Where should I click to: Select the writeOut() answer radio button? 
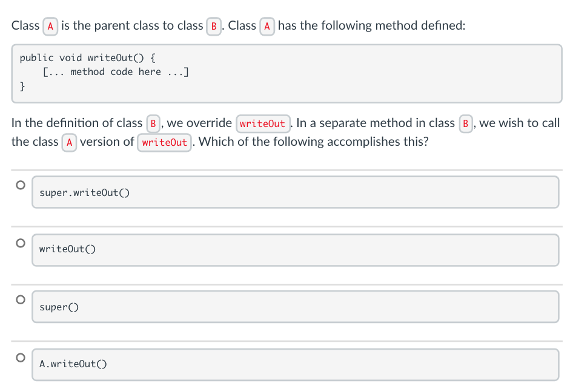click(x=19, y=242)
